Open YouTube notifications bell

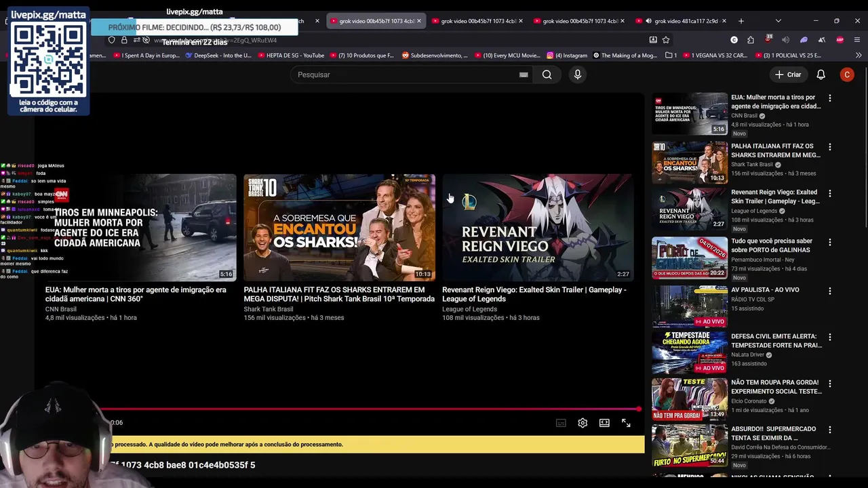[821, 75]
